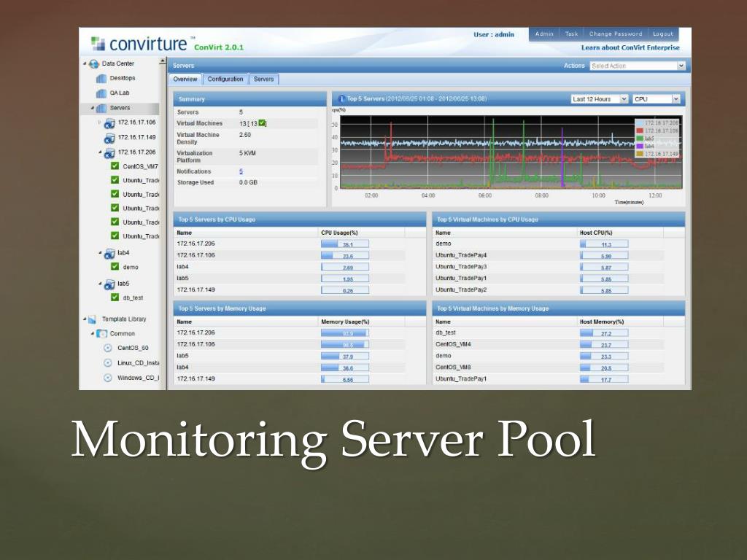Click the CentOS_60 template disc icon
This screenshot has width=747, height=560.
tap(107, 348)
